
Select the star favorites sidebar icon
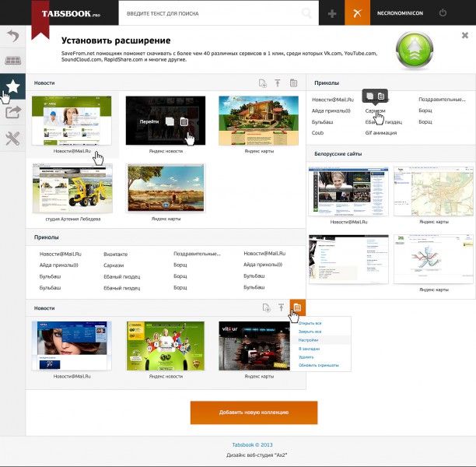(12, 86)
